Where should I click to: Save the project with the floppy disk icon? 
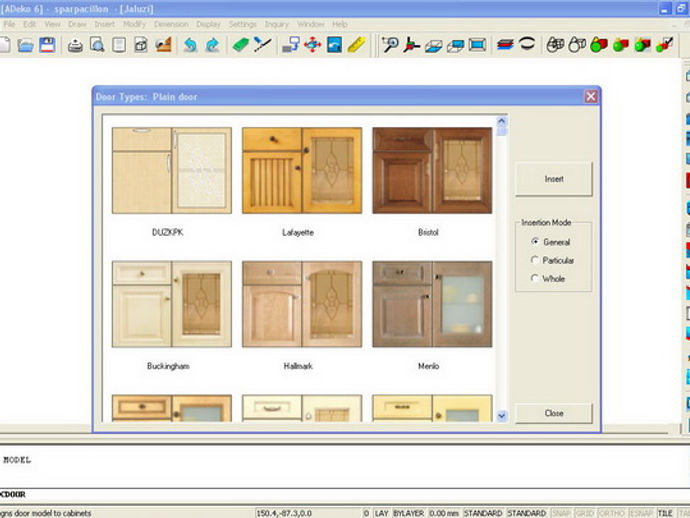pyautogui.click(x=48, y=45)
